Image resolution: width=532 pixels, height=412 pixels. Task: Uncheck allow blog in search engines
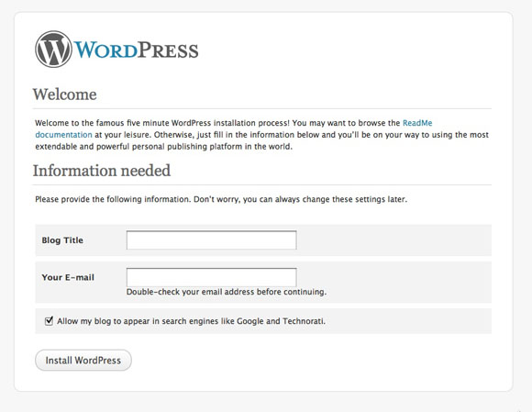tap(49, 321)
